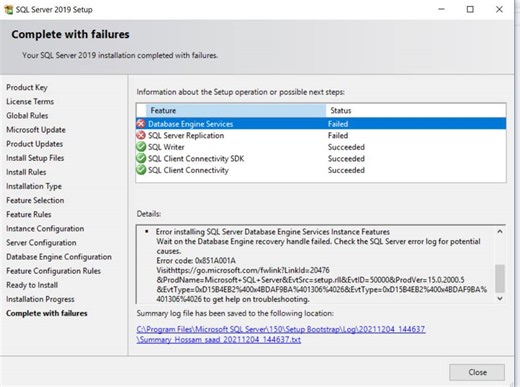Click the Close button
Screen dimensions: 520x387
477,372
